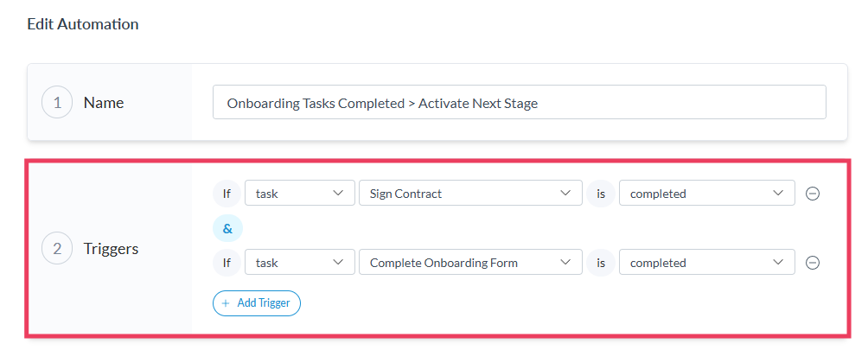The height and width of the screenshot is (350, 868).
Task: Open the completed status dropdown for Onboarding Form
Action: (x=706, y=263)
